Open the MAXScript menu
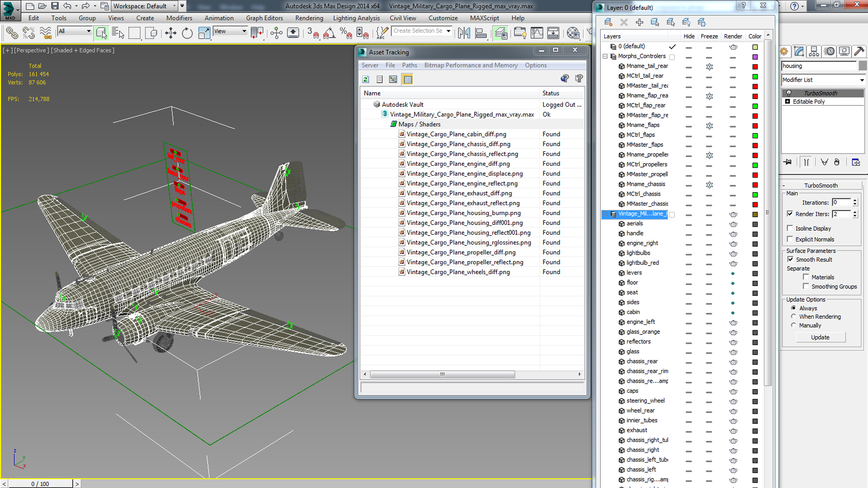This screenshot has height=488, width=868. click(484, 18)
